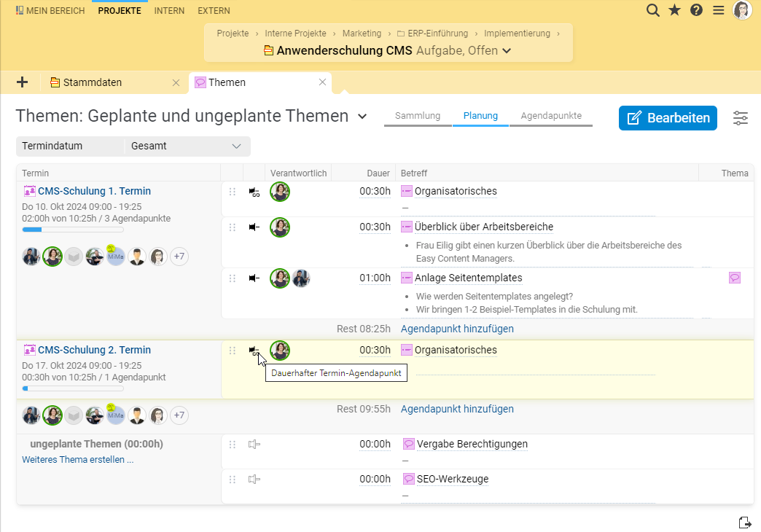Click Weiteres Thema erstellen link
The image size is (761, 532).
78,460
